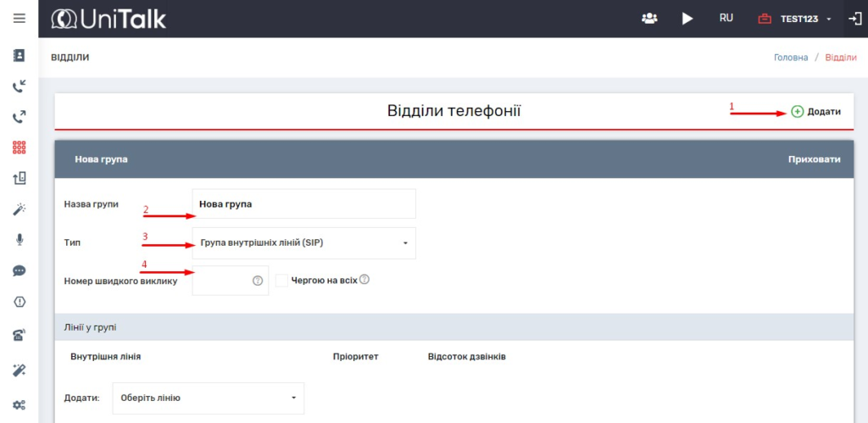The height and width of the screenshot is (423, 868).
Task: Open the contacts book sidebar icon
Action: coord(19,56)
